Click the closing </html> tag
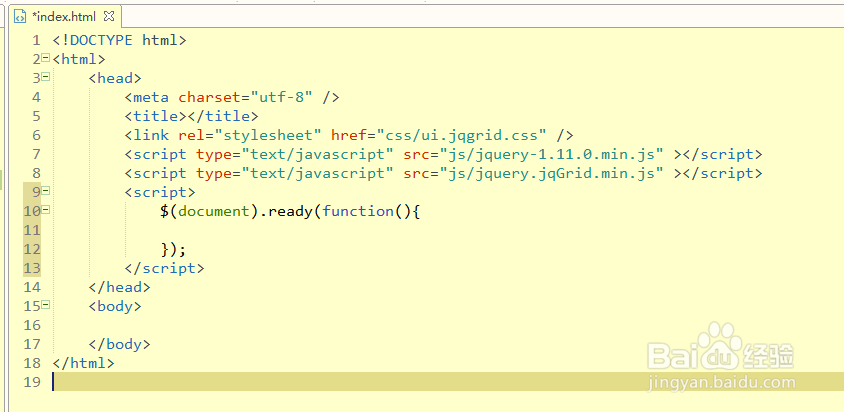This screenshot has height=412, width=844. (84, 364)
